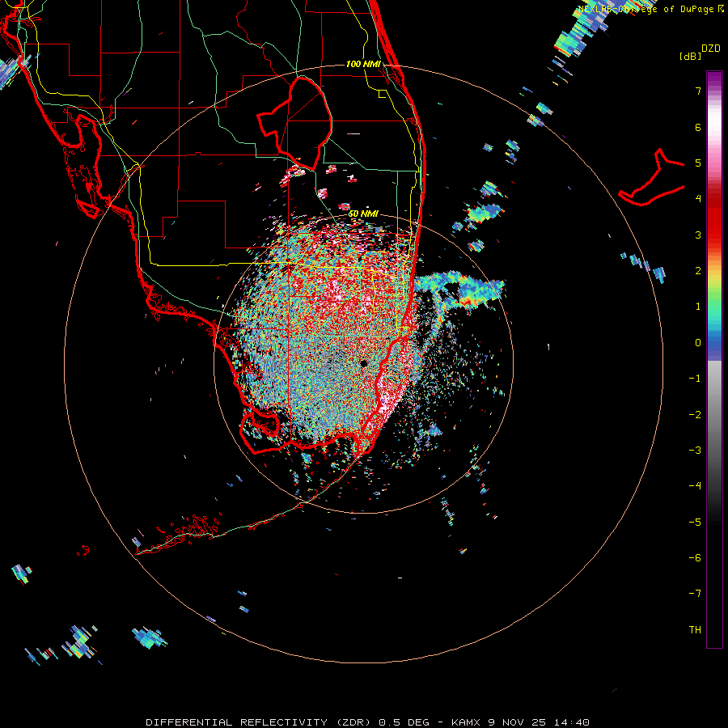
Task: Click legend tick label "4"
Action: tap(698, 199)
